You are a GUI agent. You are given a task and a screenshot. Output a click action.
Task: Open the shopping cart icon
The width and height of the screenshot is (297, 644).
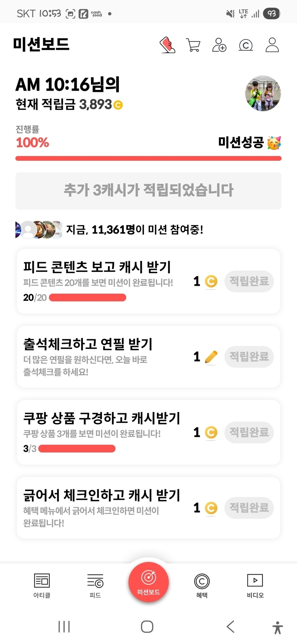[x=193, y=45]
